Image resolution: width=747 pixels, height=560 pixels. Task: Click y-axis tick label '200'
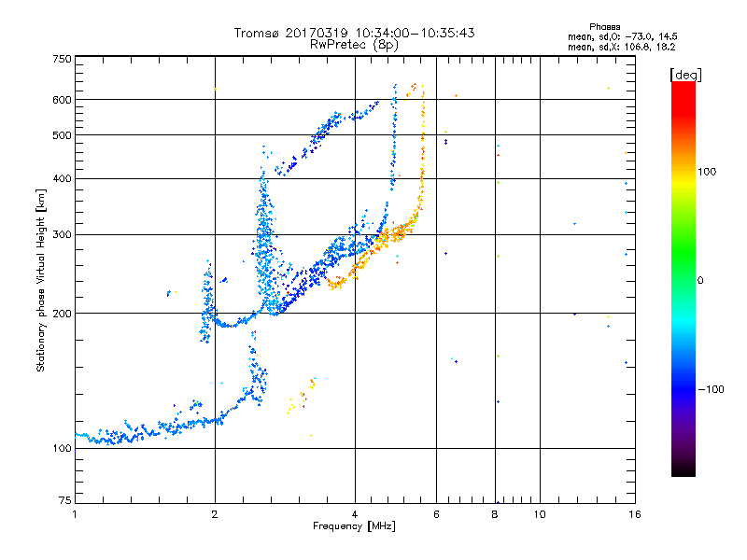coord(62,314)
